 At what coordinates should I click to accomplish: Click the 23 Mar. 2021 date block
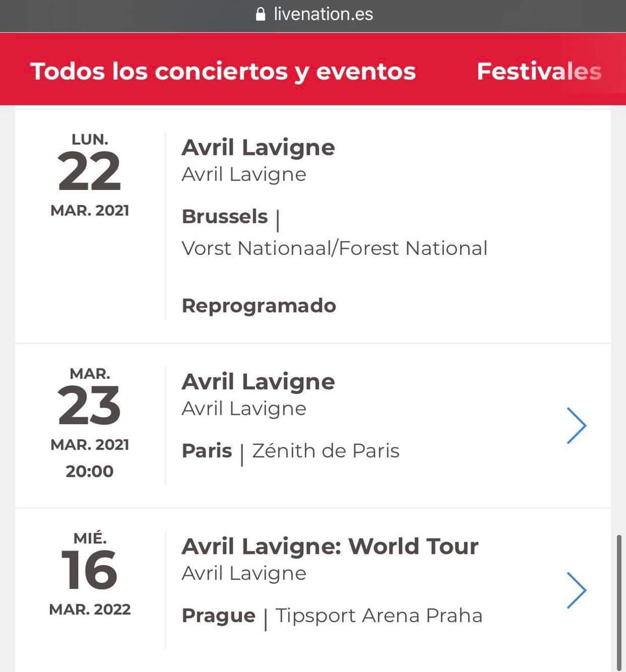click(x=90, y=423)
